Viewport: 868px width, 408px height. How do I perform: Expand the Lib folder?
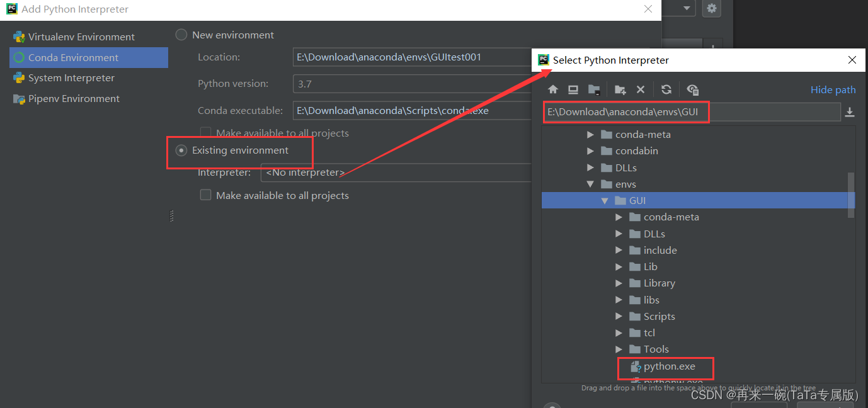coord(619,267)
